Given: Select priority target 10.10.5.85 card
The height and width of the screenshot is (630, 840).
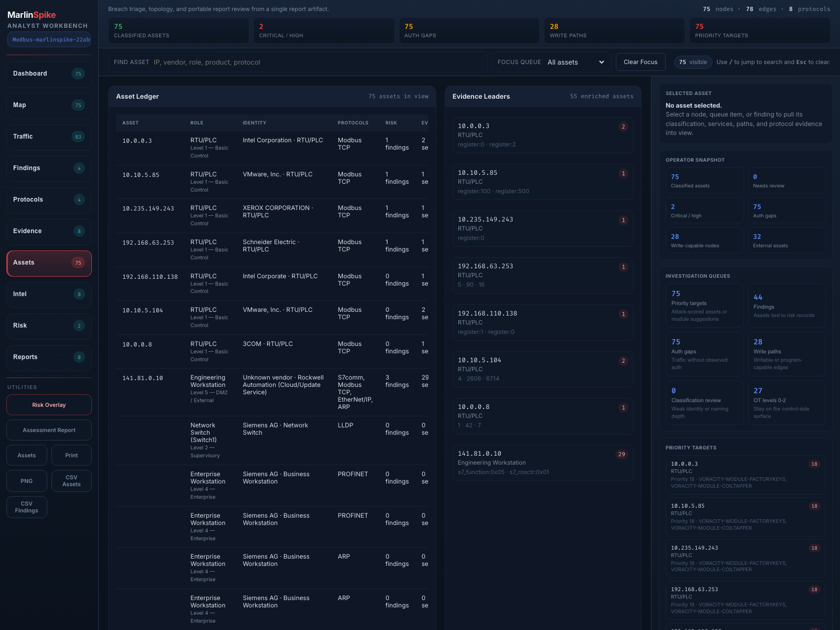Looking at the screenshot, I should pos(745,517).
